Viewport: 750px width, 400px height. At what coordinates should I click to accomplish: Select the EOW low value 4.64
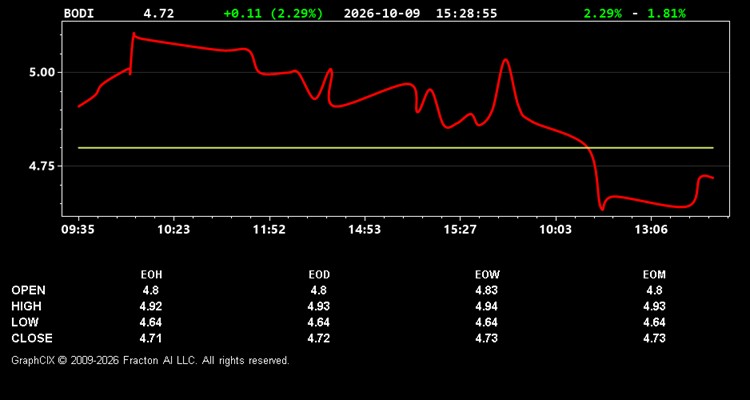[486, 322]
